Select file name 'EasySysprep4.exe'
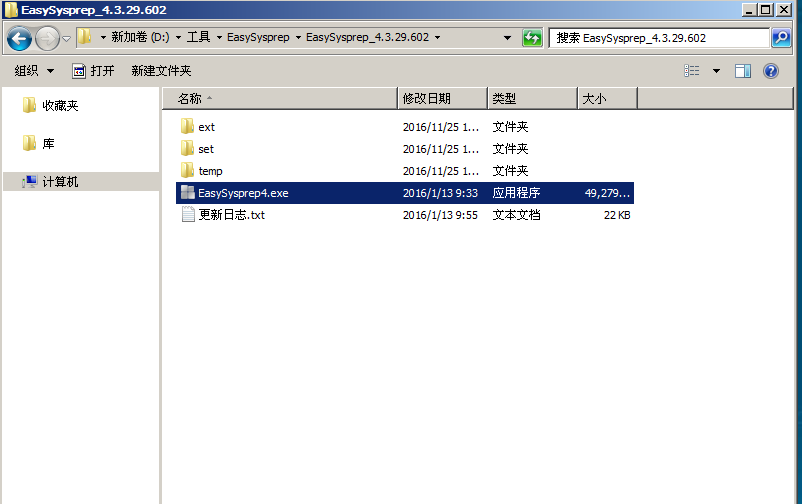802x504 pixels. point(243,193)
